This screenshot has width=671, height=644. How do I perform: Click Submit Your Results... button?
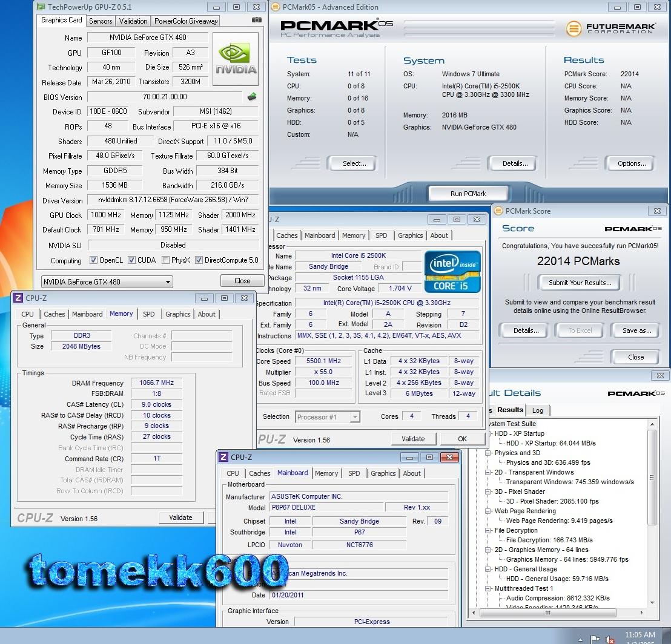(580, 283)
